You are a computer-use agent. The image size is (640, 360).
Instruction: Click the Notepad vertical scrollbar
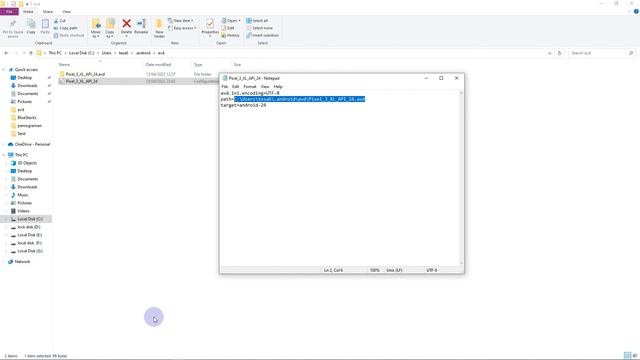tap(461, 178)
